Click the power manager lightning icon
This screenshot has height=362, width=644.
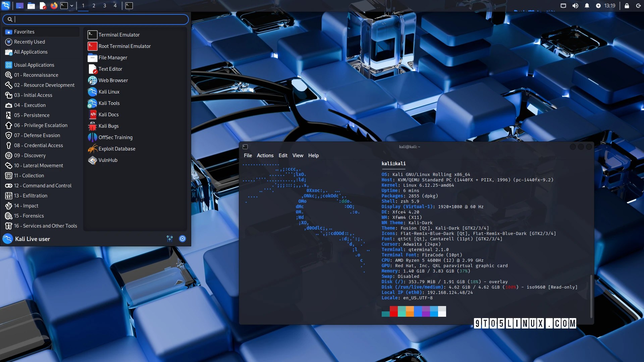598,6
